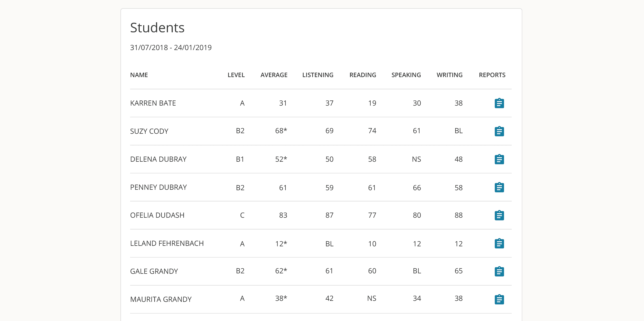Open Ofelia Dudash's report icon

point(499,215)
